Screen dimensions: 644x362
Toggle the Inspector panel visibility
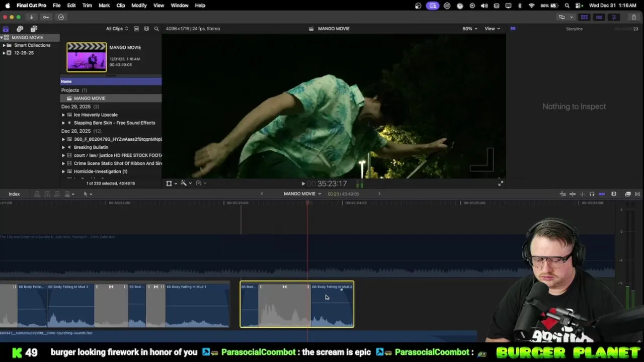click(613, 17)
